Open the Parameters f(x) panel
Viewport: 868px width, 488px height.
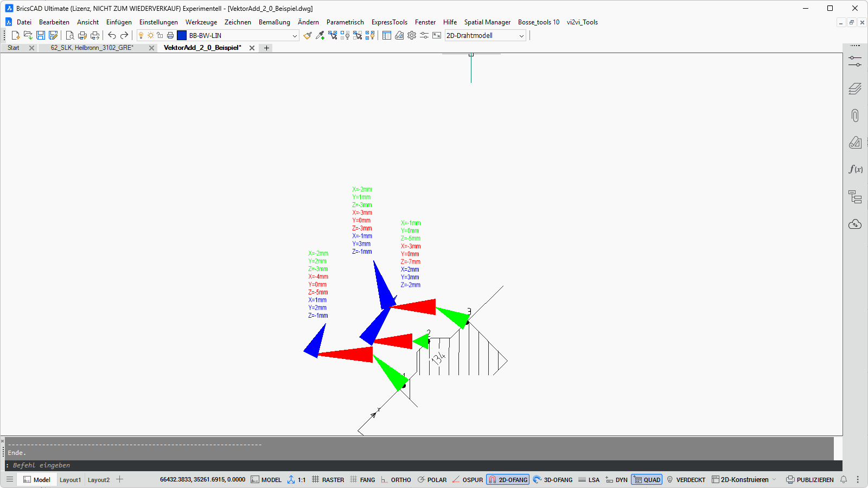pyautogui.click(x=855, y=169)
